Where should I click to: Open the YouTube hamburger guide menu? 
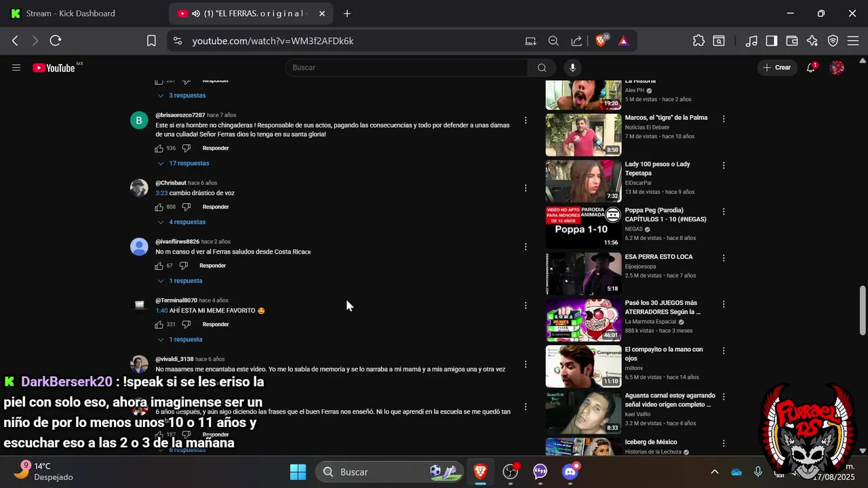pyautogui.click(x=16, y=68)
